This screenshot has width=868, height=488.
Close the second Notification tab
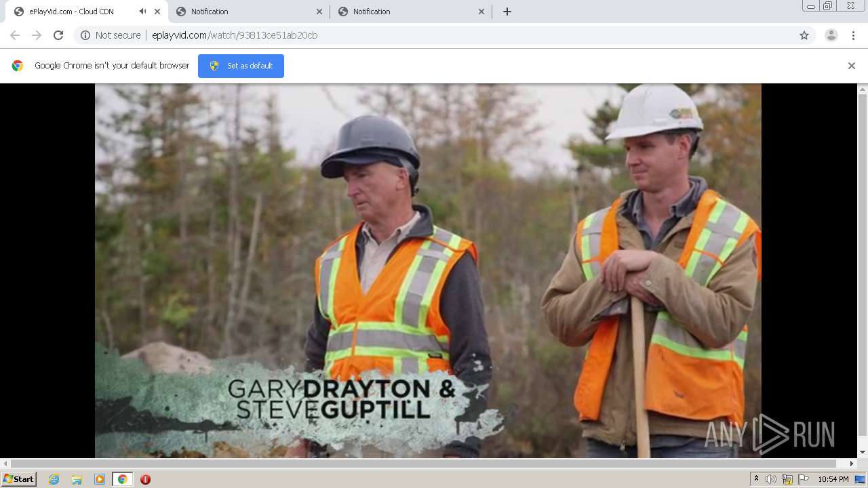point(319,12)
